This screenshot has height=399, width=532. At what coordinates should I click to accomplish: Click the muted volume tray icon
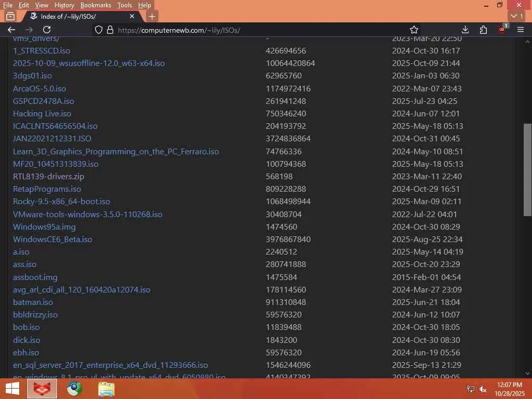click(483, 389)
